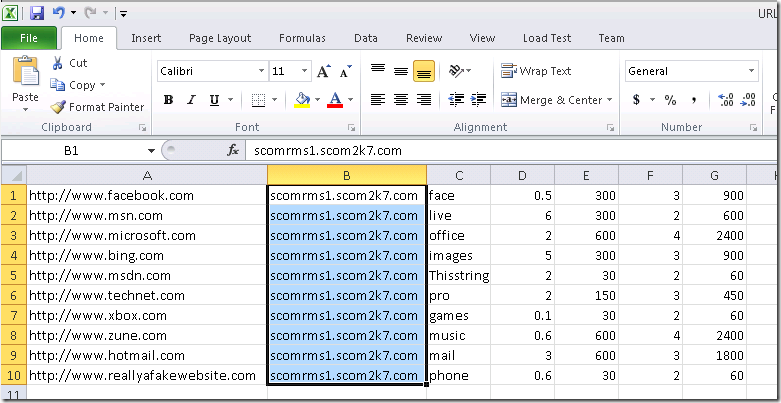This screenshot has height=403, width=781.
Task: Expand the Underline style arrow
Action: tap(230, 100)
